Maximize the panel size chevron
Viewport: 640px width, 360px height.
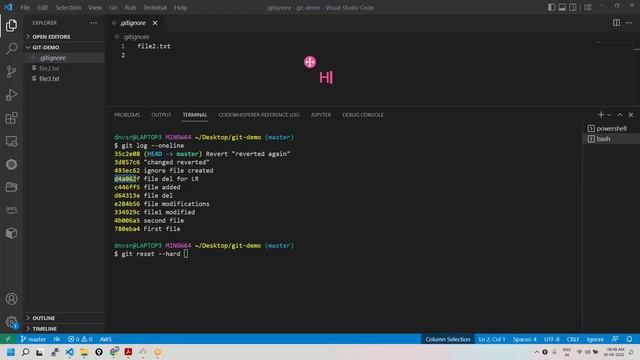620,115
